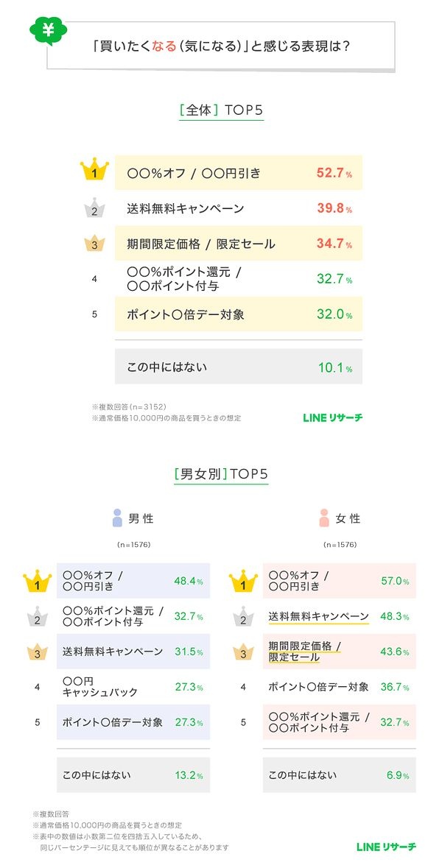Click the silver rank 2 crown in overall TOP5
The image size is (442, 868).
tap(94, 209)
